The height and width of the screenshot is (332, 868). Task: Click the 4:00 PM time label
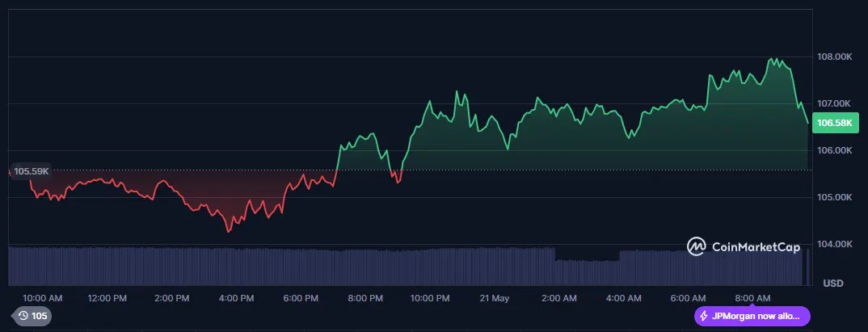236,298
